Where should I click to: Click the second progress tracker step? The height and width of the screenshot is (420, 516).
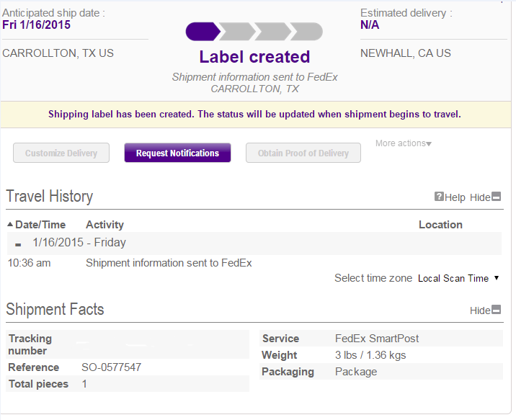(237, 32)
